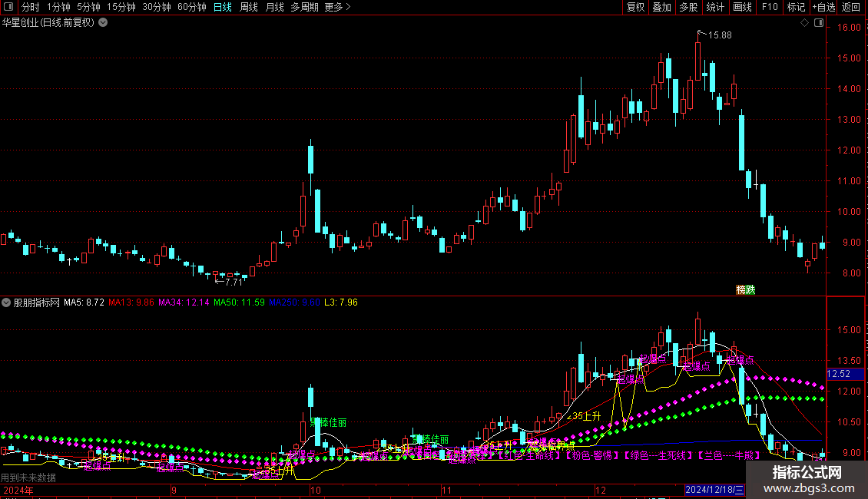
Task: Switch to 月线 monthly chart
Action: coord(274,7)
